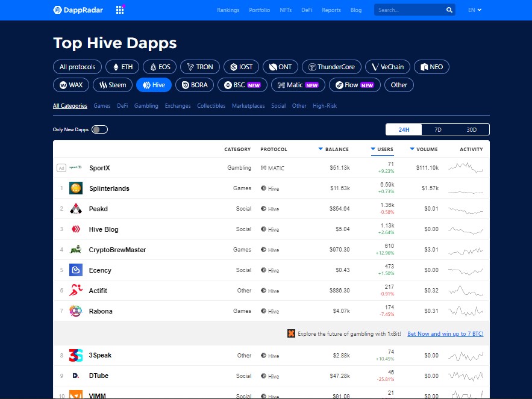Open 3Speak dapp icon

pyautogui.click(x=76, y=355)
